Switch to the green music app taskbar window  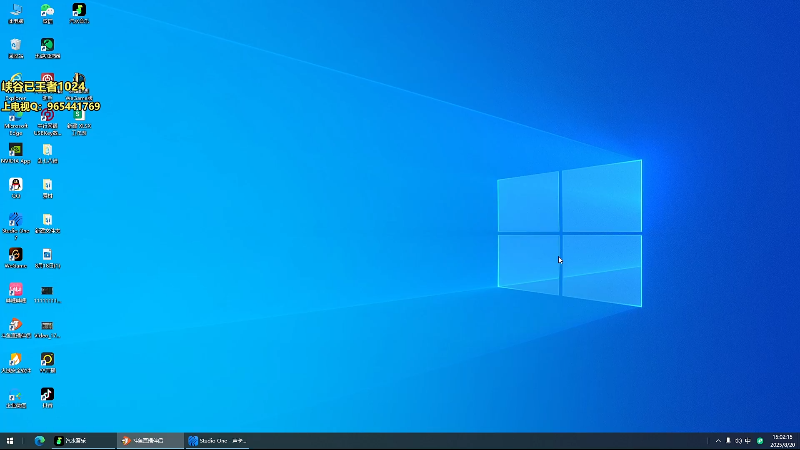(x=84, y=441)
